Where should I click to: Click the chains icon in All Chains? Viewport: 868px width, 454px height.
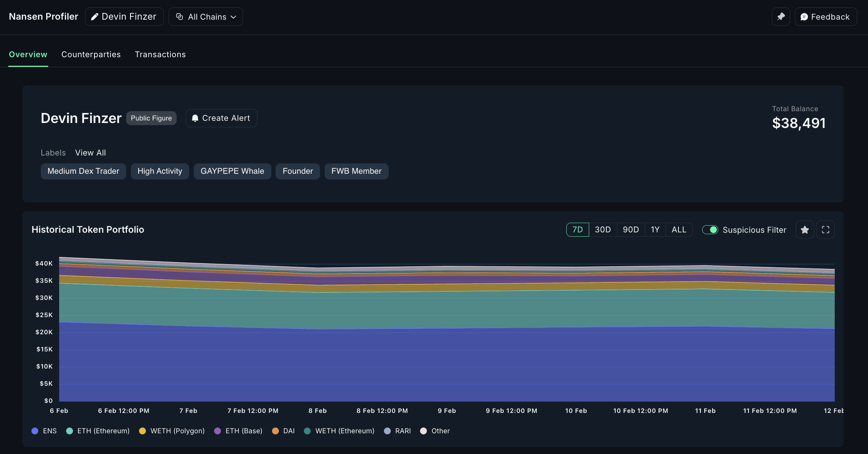tap(180, 17)
